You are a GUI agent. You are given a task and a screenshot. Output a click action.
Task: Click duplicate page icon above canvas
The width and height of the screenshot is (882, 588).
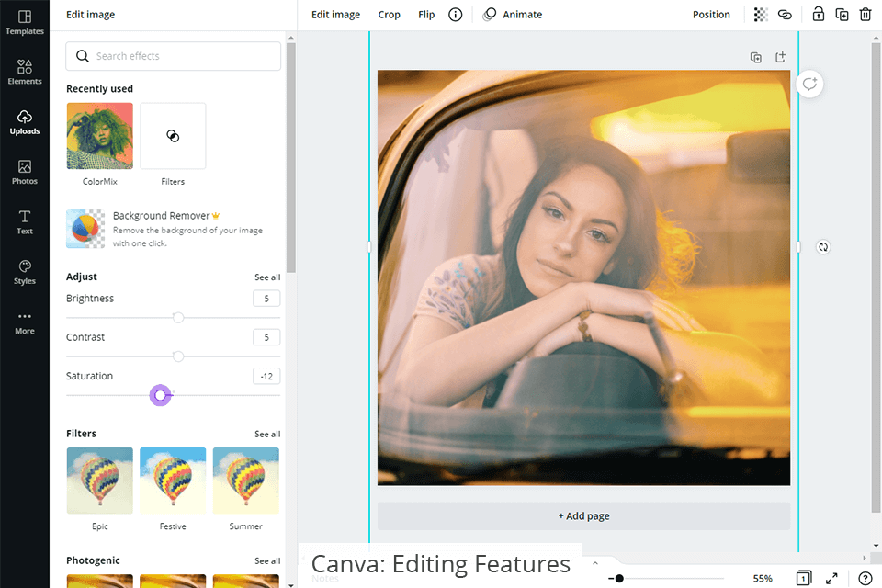[x=756, y=57]
